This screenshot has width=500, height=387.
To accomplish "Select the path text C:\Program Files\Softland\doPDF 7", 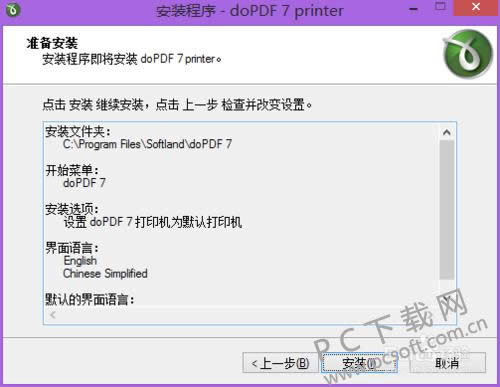I will point(147,144).
